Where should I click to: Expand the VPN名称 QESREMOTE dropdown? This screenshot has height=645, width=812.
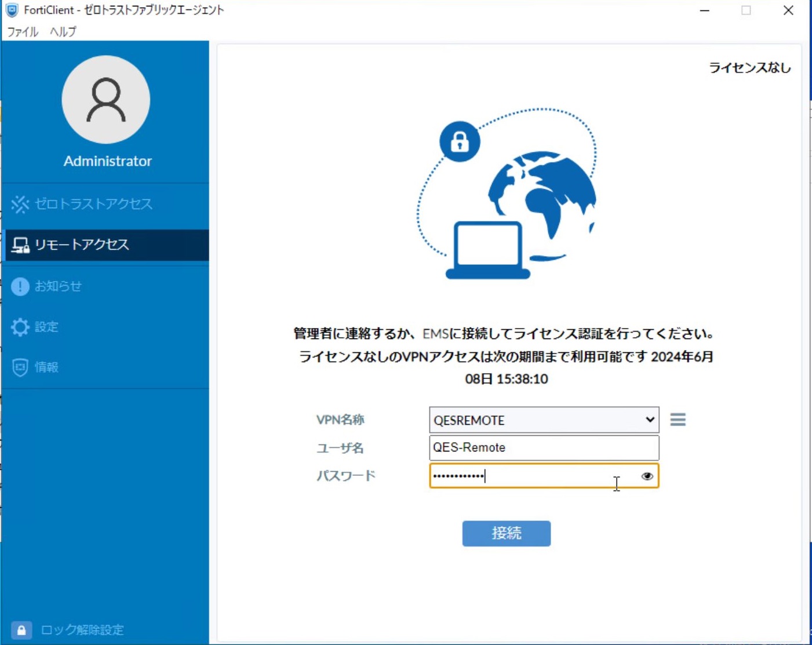(544, 420)
